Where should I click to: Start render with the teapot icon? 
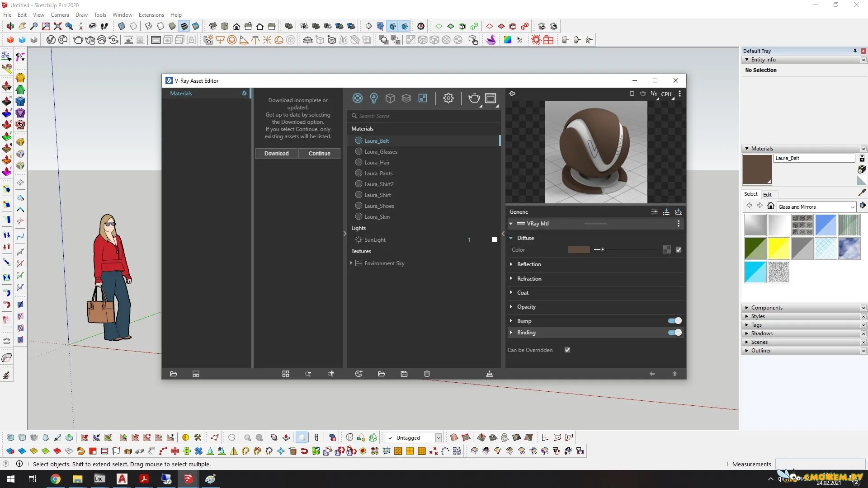474,98
